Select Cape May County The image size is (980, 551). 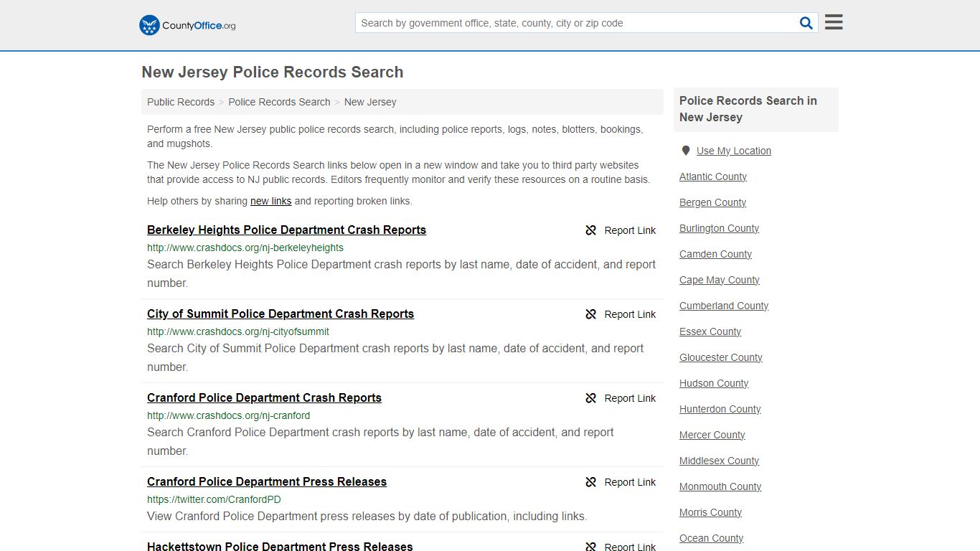pos(720,280)
